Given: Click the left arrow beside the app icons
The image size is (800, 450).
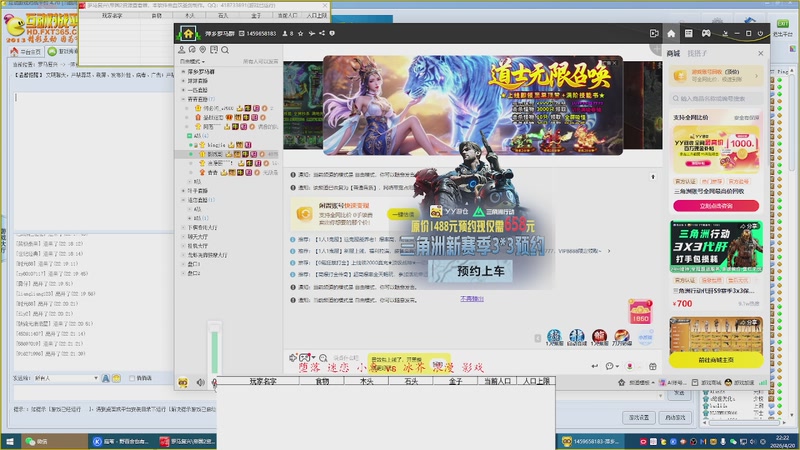Looking at the screenshot, I should coord(537,338).
